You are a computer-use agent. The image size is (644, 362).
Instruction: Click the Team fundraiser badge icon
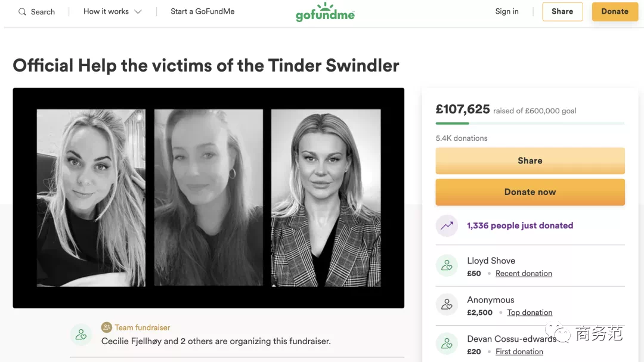107,327
